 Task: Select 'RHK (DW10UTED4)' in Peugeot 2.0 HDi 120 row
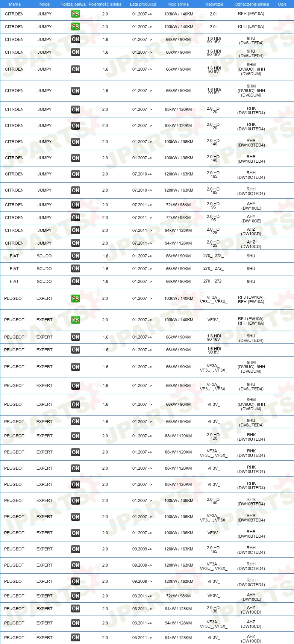[251, 437]
